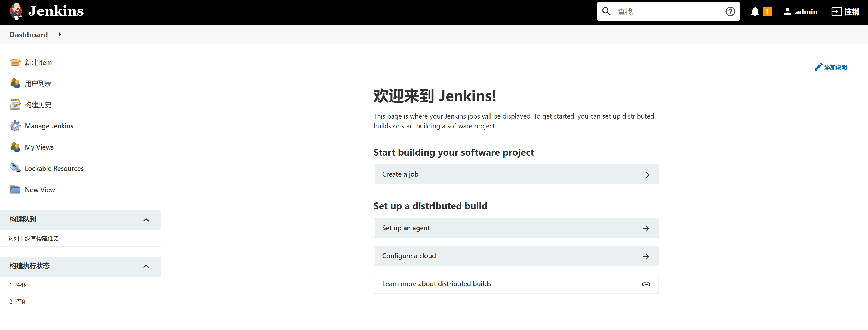
Task: Open Learn more about distributed builds
Action: pyautogui.click(x=516, y=284)
